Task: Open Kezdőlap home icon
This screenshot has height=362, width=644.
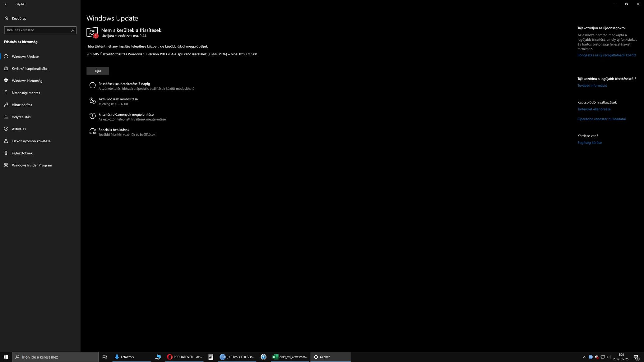Action: [x=6, y=18]
